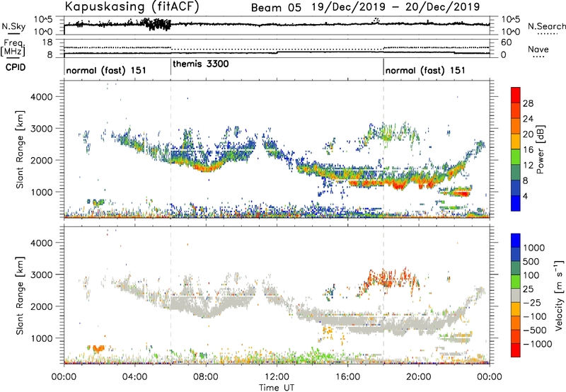The width and height of the screenshot is (566, 392).
Task: Click the "500" label on the velocity colorbar
Action: point(531,261)
